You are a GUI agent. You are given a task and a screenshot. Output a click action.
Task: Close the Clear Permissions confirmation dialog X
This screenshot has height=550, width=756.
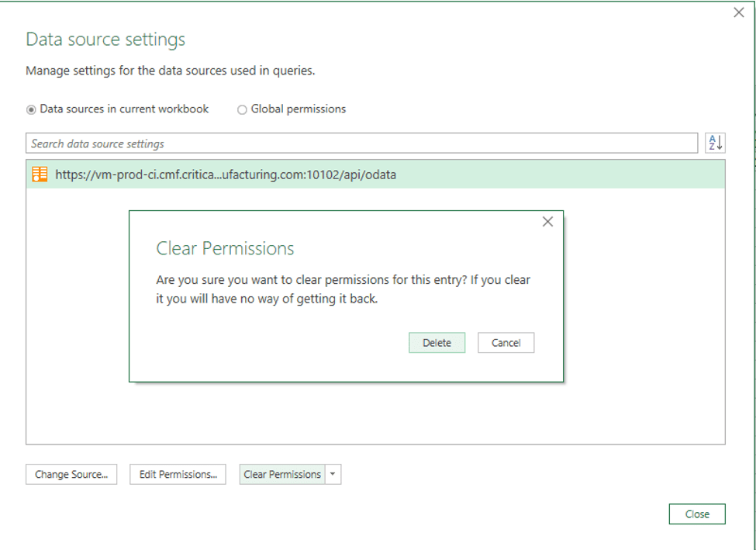click(547, 222)
